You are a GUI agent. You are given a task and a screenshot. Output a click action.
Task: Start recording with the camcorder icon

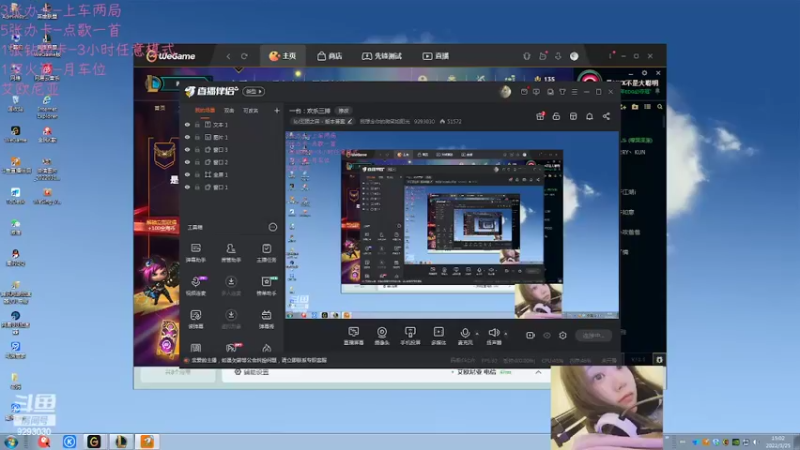tap(530, 335)
